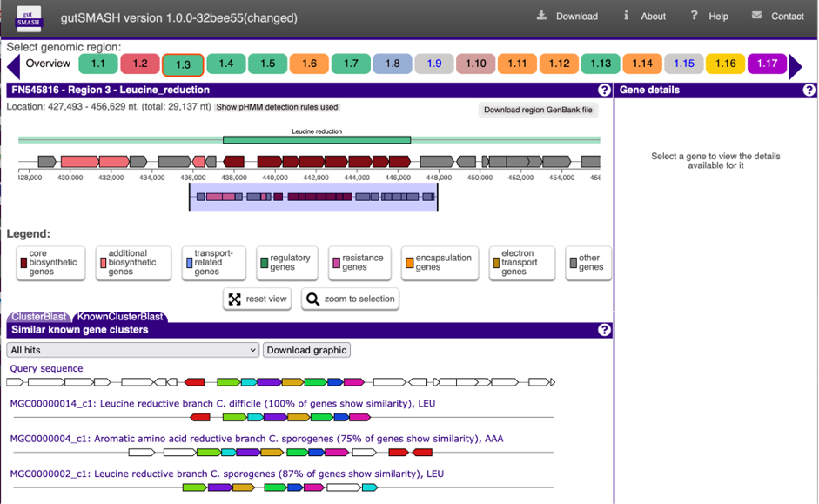Click the gutSMASH logo icon
Image resolution: width=819 pixels, height=504 pixels.
29,17
